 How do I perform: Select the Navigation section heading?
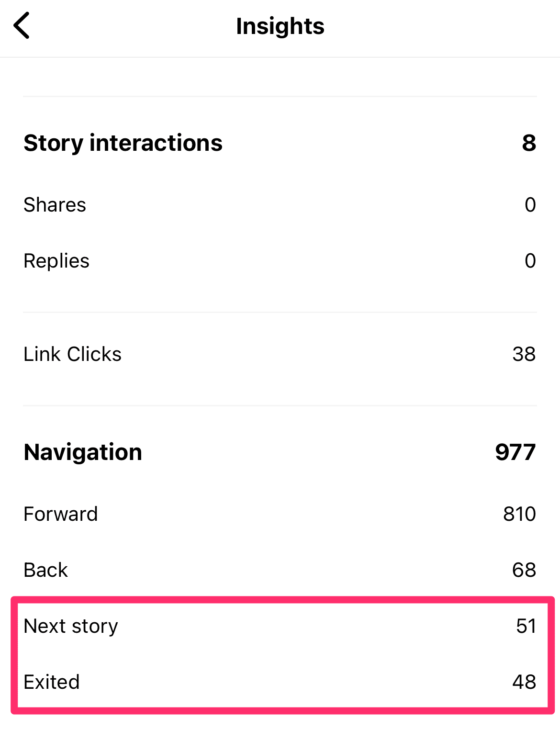[x=83, y=452]
